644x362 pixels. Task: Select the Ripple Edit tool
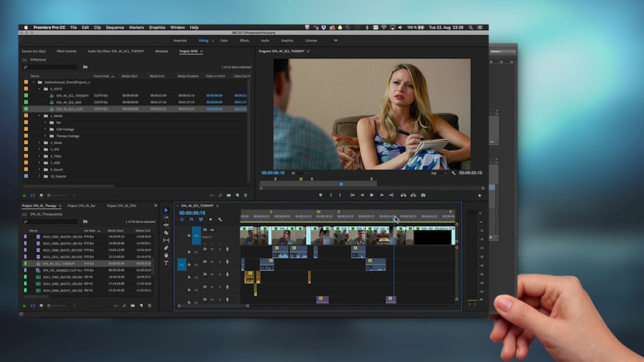(166, 225)
